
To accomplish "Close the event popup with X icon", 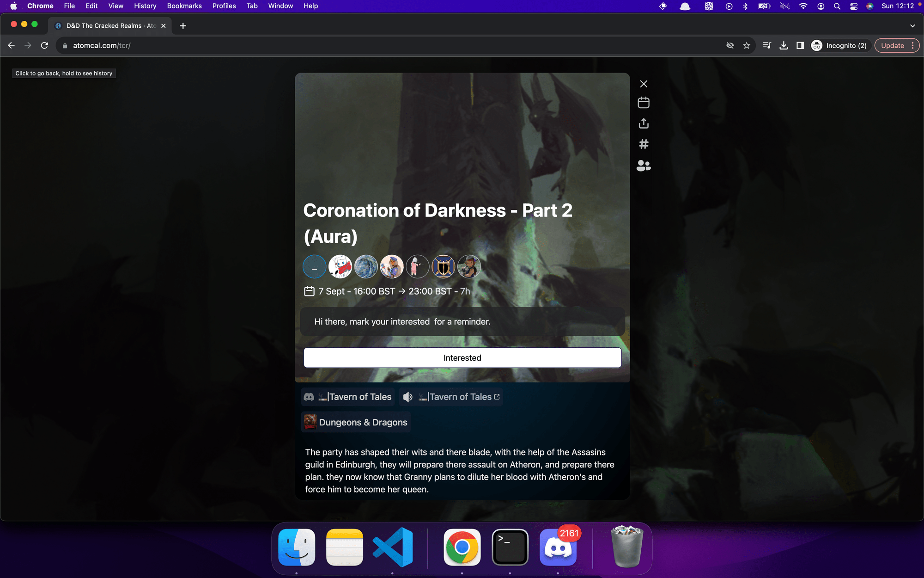I will coord(644,84).
